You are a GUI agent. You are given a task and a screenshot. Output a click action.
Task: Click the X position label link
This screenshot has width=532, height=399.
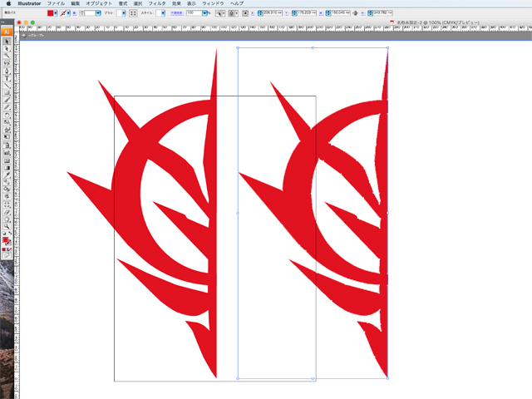coord(253,13)
